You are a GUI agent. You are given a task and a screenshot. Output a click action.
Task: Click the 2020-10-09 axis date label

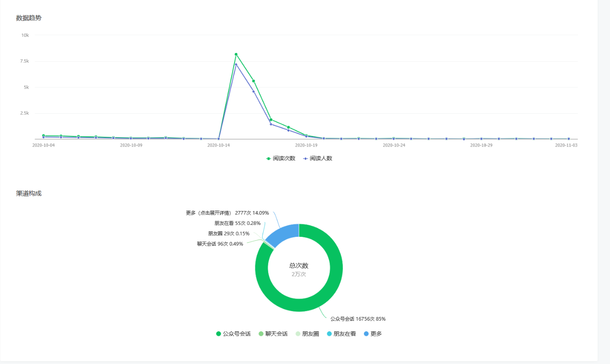[131, 145]
